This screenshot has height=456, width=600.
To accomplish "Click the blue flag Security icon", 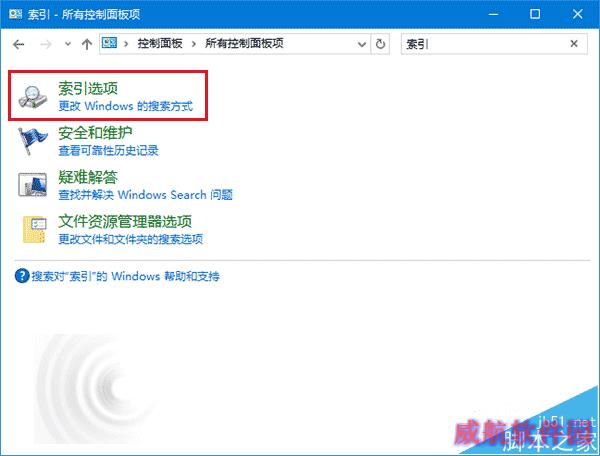I will pos(33,141).
